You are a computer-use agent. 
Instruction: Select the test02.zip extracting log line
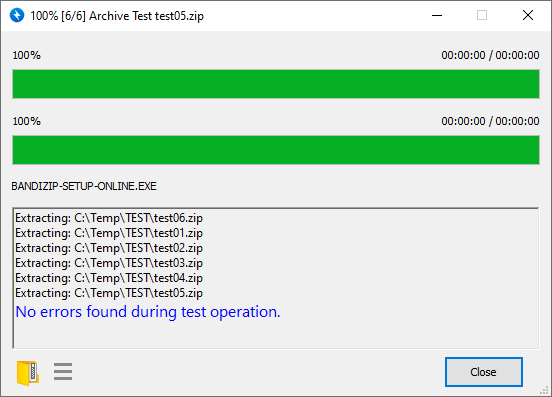pos(109,248)
